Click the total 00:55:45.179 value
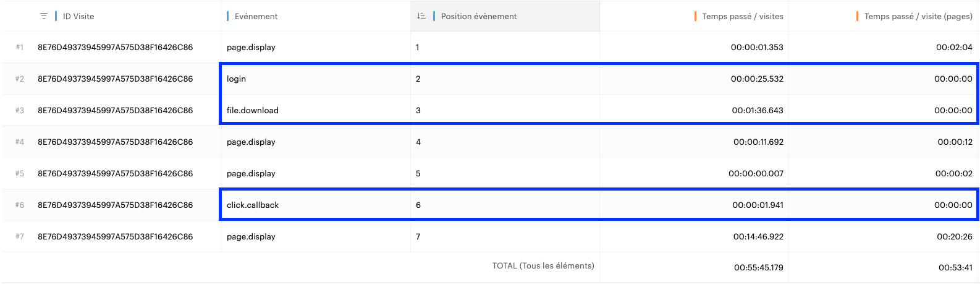The image size is (980, 284). point(758,268)
